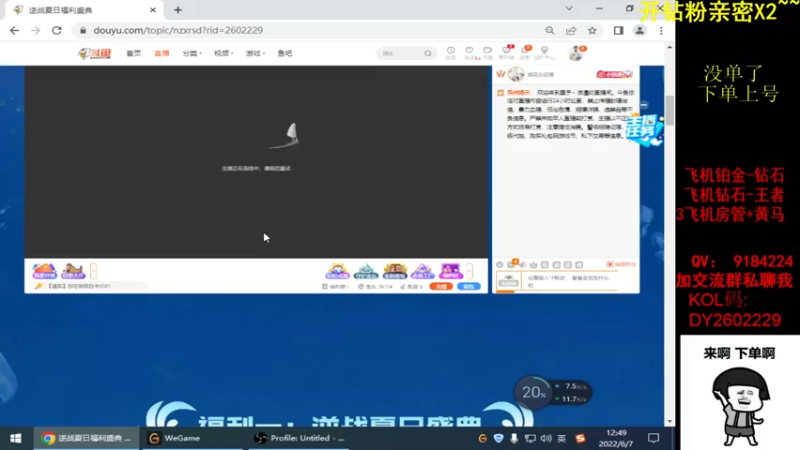The width and height of the screenshot is (800, 450).
Task: Toggle the red 屏蔽特效 option in chat
Action: pos(621,264)
